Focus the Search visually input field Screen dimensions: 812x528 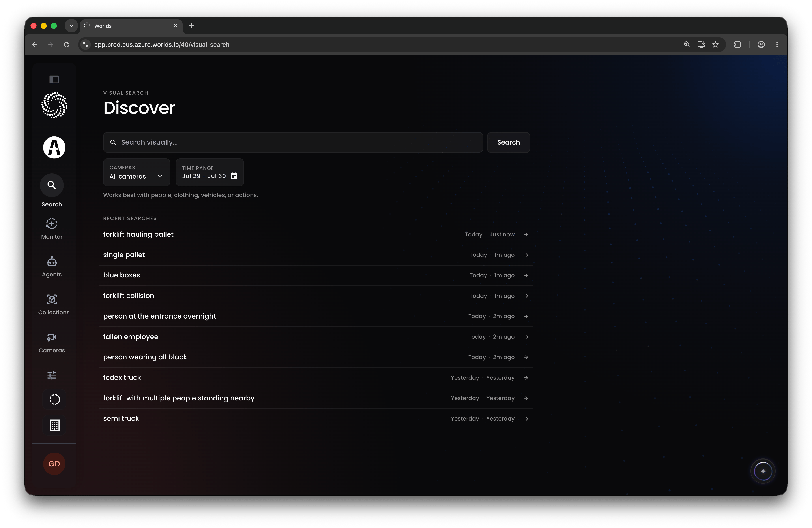(x=293, y=142)
